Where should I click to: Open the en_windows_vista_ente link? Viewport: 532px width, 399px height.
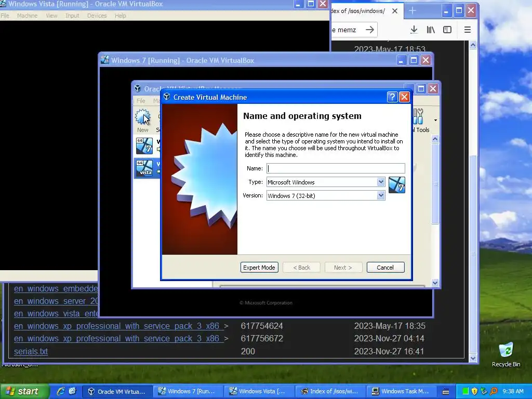pos(56,314)
